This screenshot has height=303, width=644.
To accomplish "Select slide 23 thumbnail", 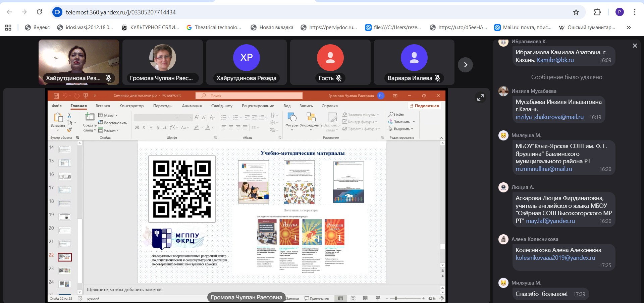I will [x=65, y=270].
